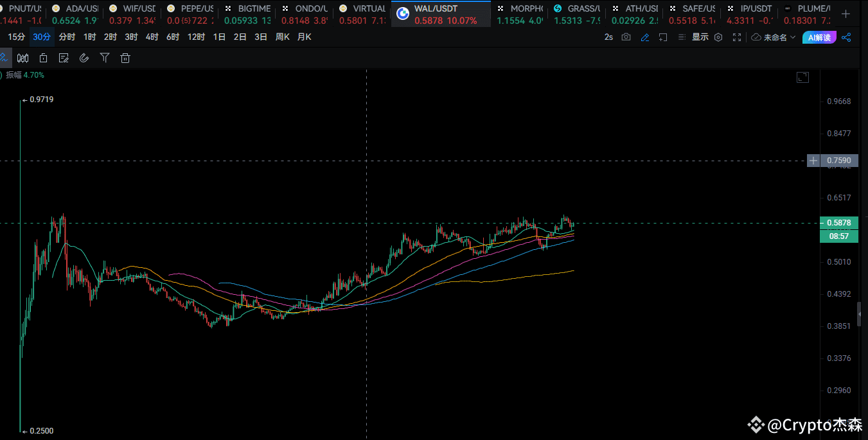Switch to the IP/USDT tab
This screenshot has width=868, height=440.
[750, 14]
